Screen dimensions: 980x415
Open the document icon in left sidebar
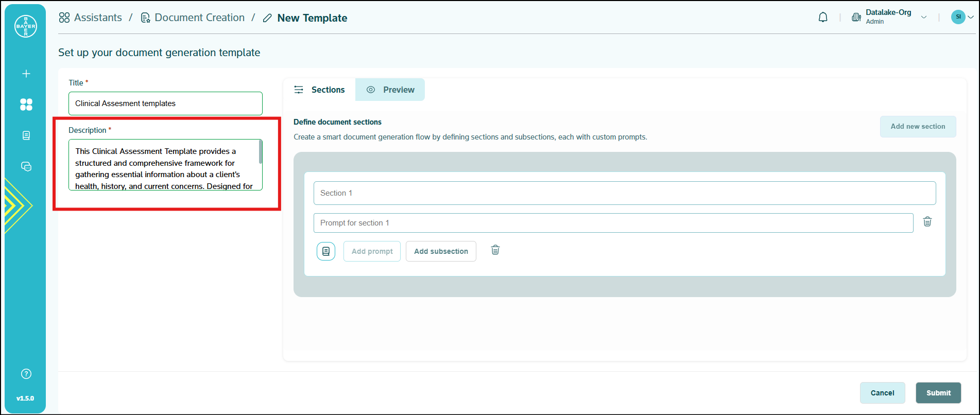26,135
